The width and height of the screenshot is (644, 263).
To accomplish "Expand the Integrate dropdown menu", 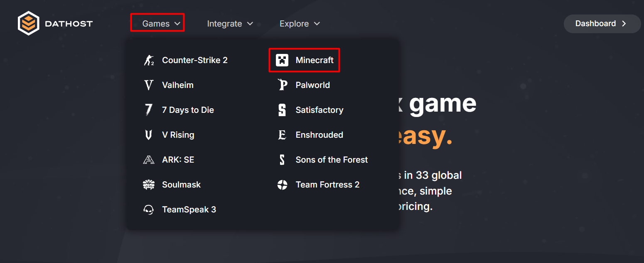I will coord(230,24).
